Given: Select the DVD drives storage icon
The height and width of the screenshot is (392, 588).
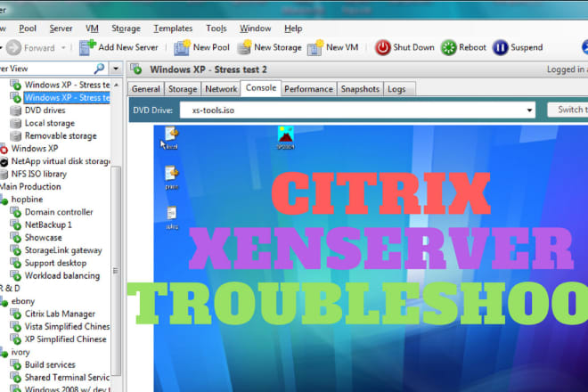Looking at the screenshot, I should pyautogui.click(x=15, y=110).
